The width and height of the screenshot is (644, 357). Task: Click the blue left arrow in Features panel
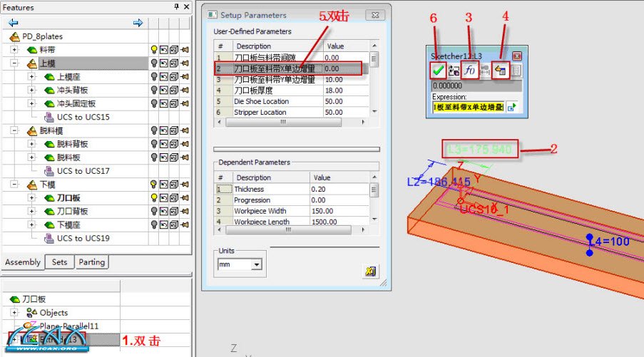tap(14, 23)
